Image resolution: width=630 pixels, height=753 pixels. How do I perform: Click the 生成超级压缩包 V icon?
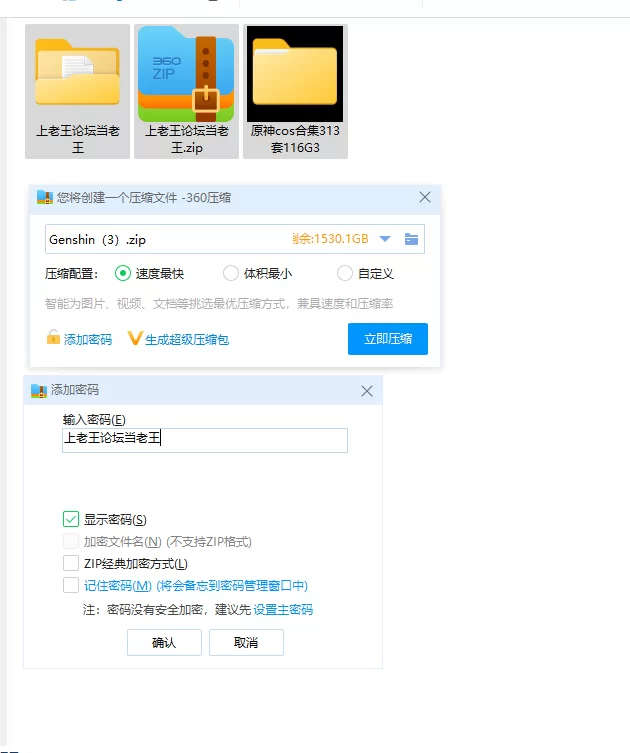(x=136, y=339)
